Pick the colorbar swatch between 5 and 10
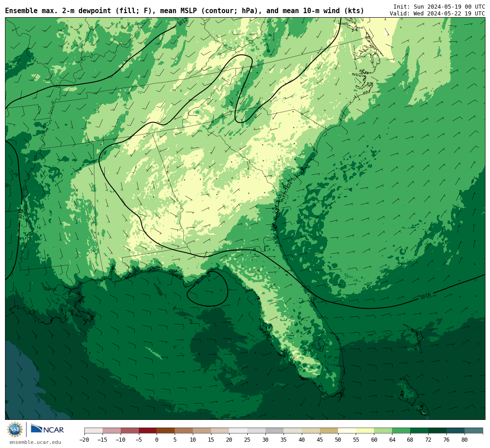Viewport: 490px width, 448px height. (x=184, y=431)
